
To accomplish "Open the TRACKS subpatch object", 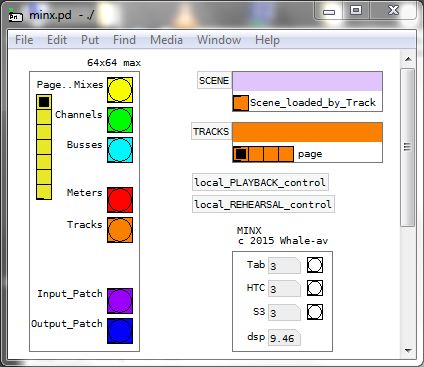I will (x=211, y=131).
